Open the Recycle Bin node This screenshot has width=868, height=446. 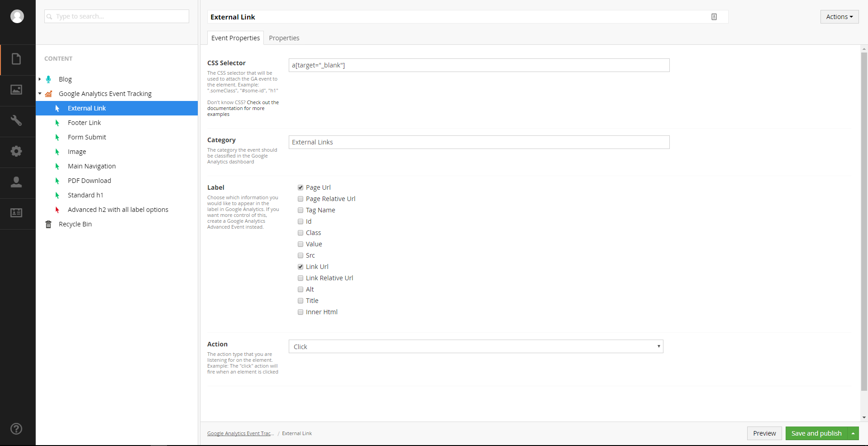tap(75, 224)
